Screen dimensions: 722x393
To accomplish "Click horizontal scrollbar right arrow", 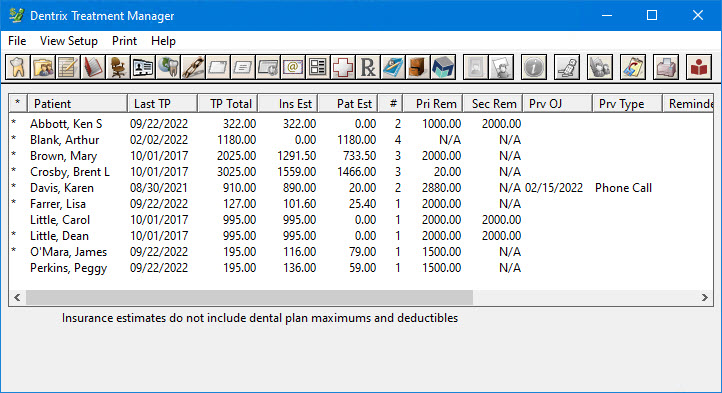I will (x=705, y=298).
